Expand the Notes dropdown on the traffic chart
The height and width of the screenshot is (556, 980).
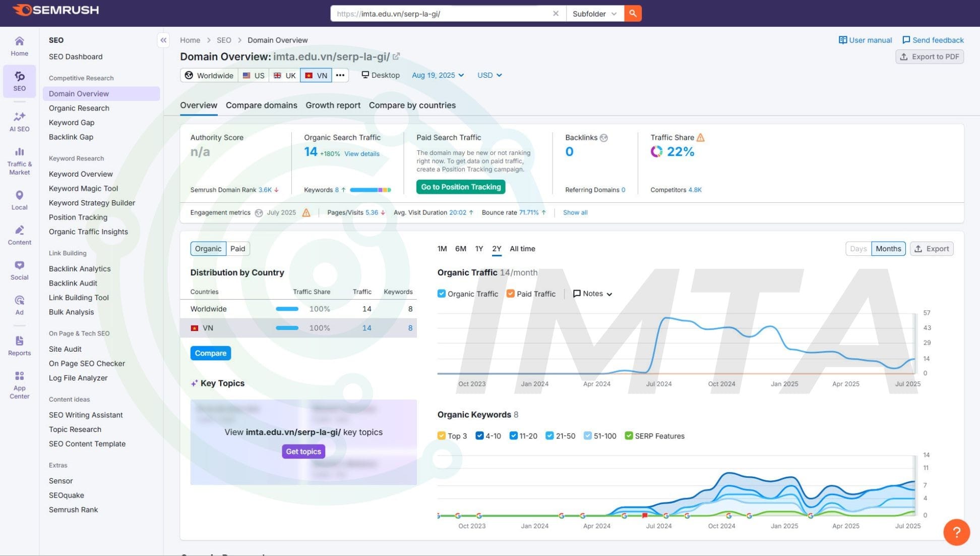pyautogui.click(x=592, y=293)
